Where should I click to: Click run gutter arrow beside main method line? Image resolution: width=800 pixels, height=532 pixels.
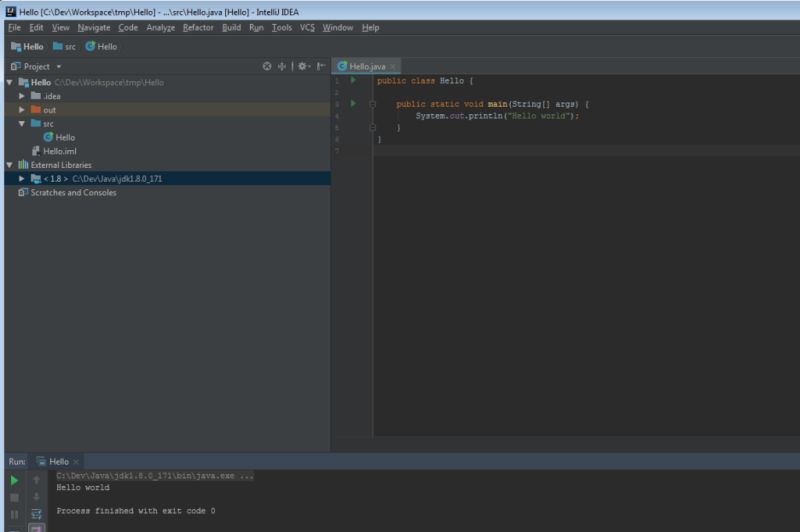coord(353,104)
